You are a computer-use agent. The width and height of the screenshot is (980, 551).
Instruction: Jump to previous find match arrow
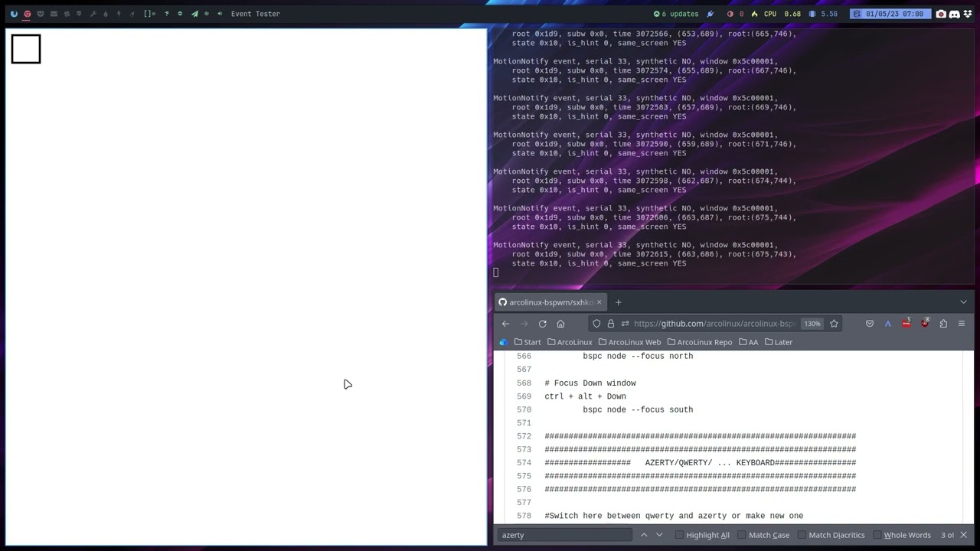(644, 535)
